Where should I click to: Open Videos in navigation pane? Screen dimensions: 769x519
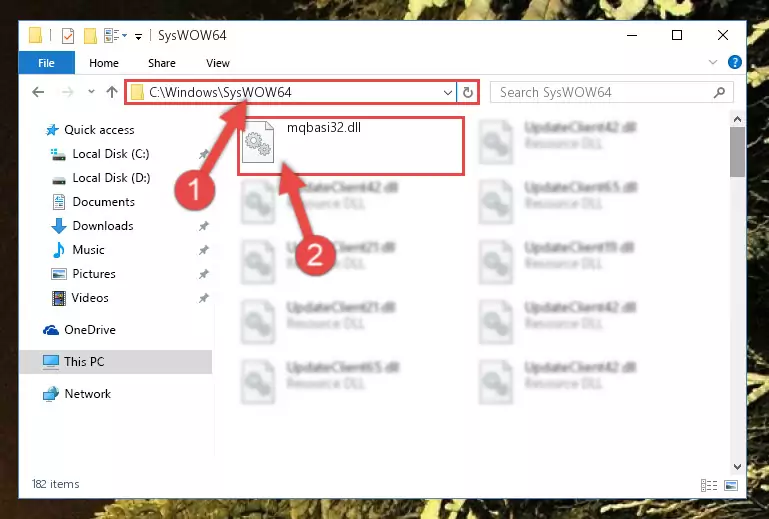point(90,298)
